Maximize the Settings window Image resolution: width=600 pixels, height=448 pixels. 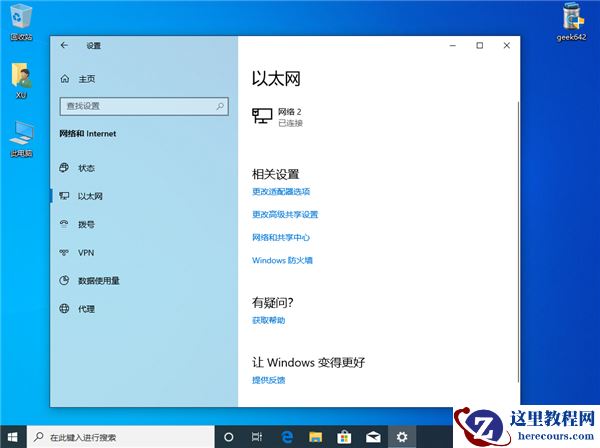tap(479, 46)
